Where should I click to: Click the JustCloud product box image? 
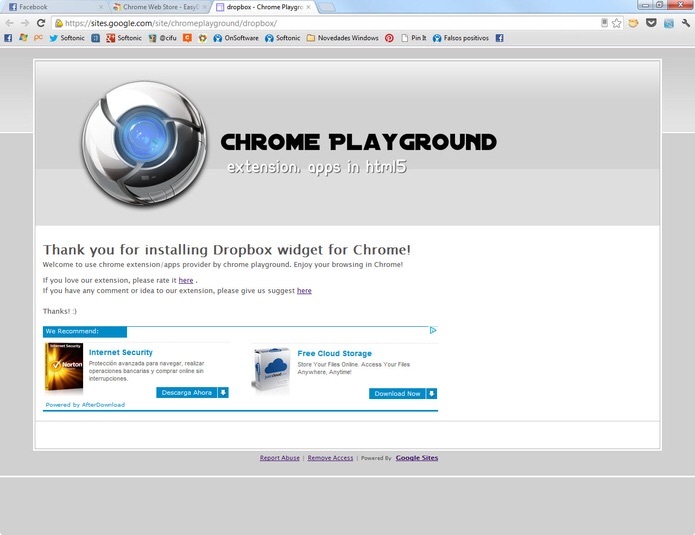click(x=272, y=371)
